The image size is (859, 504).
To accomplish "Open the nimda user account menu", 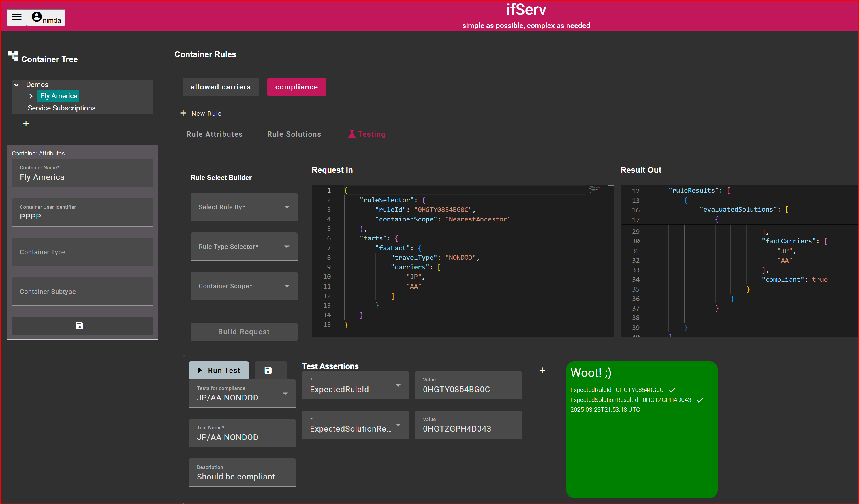I will coord(46,17).
